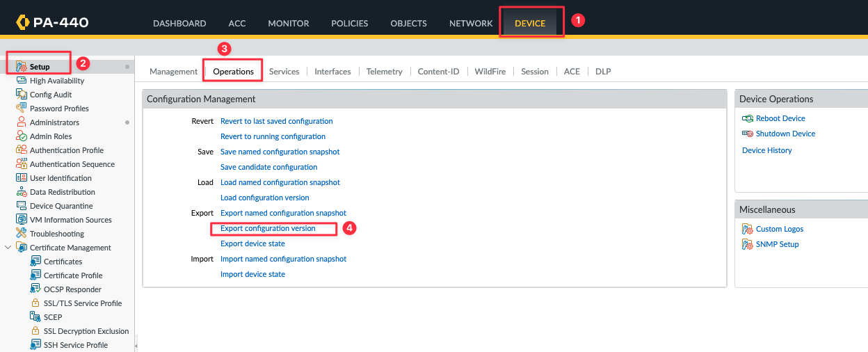868x352 pixels.
Task: Click the PA-440 Palo Alto logo
Action: pyautogui.click(x=51, y=23)
